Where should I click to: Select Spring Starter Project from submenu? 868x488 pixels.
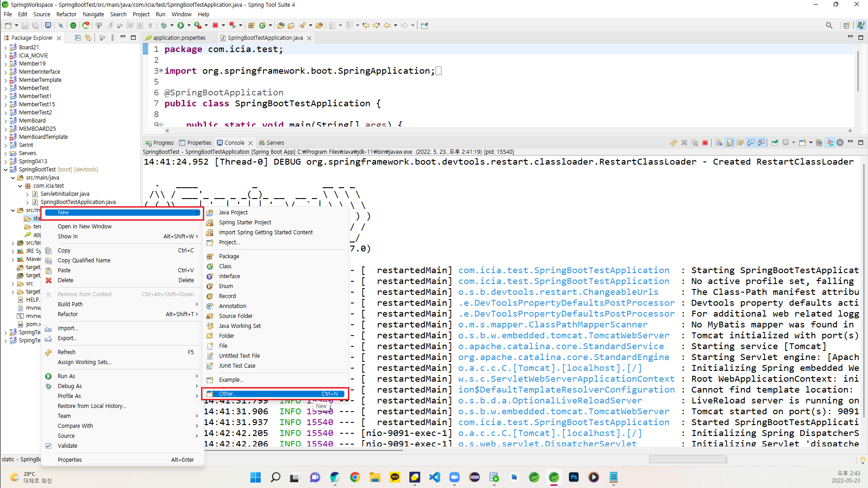[x=275, y=223]
